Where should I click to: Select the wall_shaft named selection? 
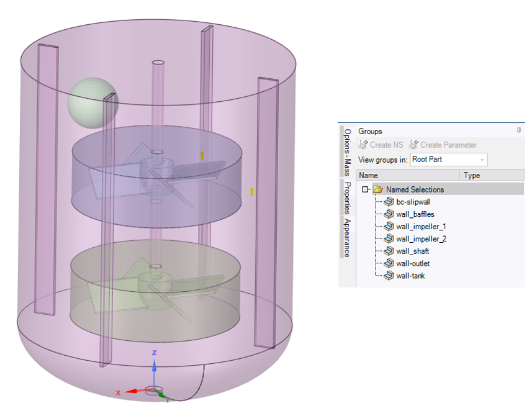click(412, 251)
